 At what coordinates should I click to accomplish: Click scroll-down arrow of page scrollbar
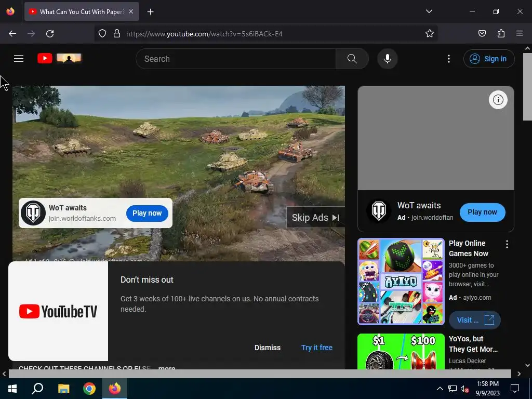[527, 365]
